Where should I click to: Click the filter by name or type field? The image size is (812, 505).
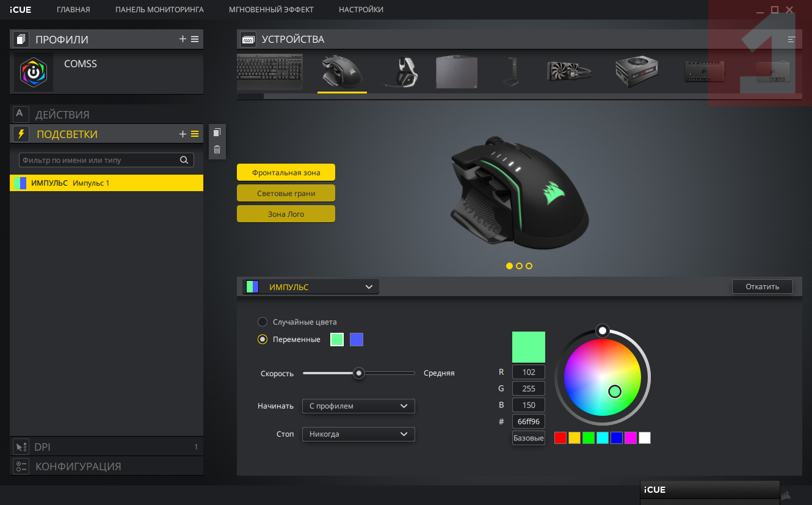[x=106, y=160]
